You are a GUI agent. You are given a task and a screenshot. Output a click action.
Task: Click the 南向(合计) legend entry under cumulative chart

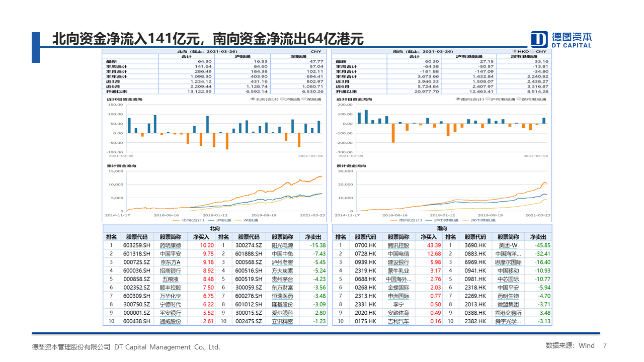point(407,220)
